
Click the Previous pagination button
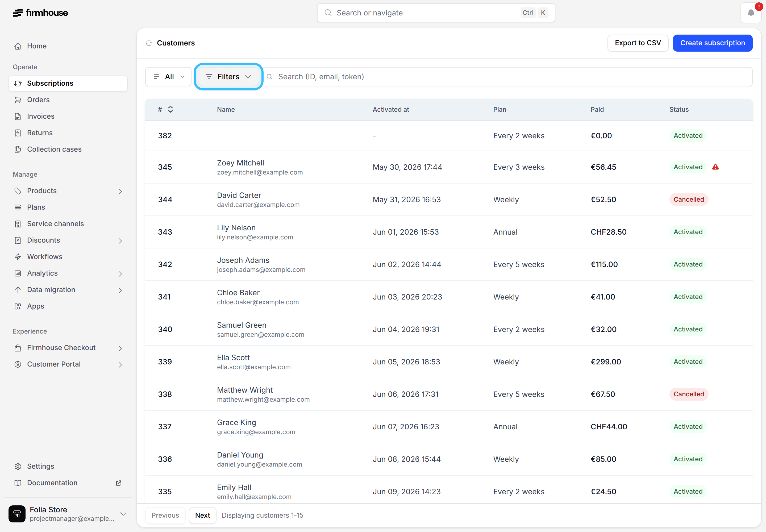click(165, 515)
